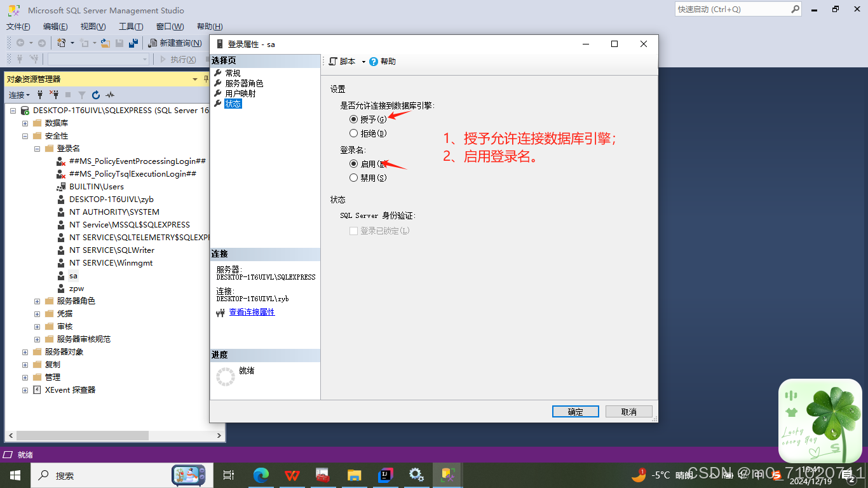868x488 pixels.
Task: Open the 帮助 menu in menu bar
Action: (x=210, y=27)
